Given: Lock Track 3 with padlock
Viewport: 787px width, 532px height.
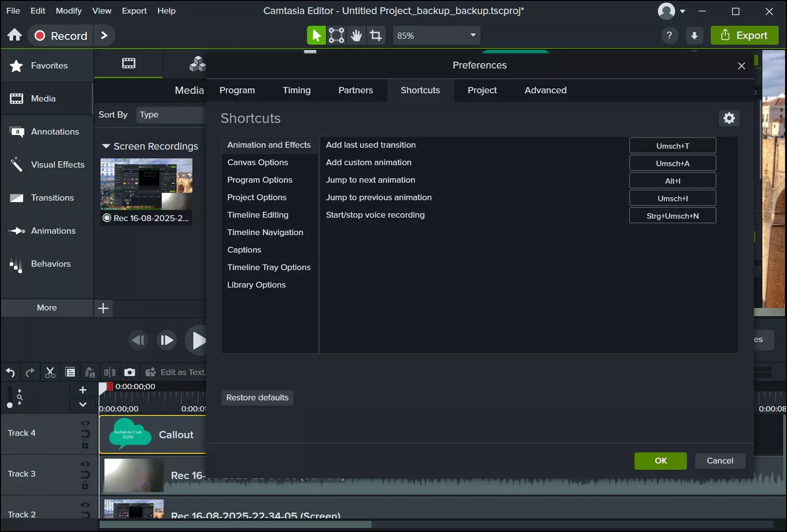Looking at the screenshot, I should click(85, 486).
